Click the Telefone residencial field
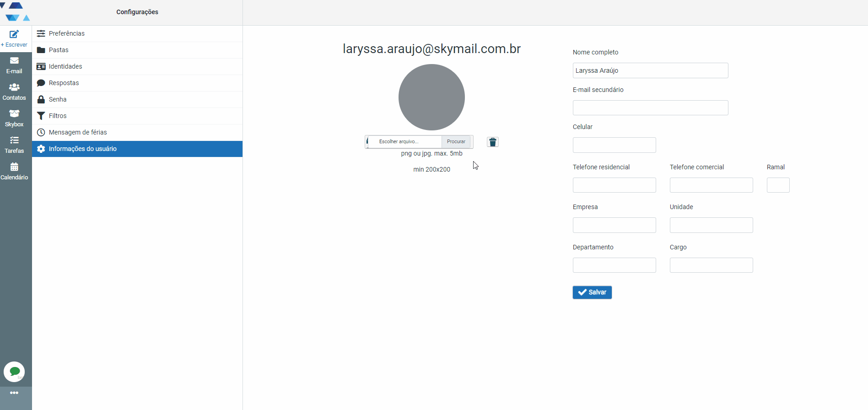 click(x=614, y=185)
